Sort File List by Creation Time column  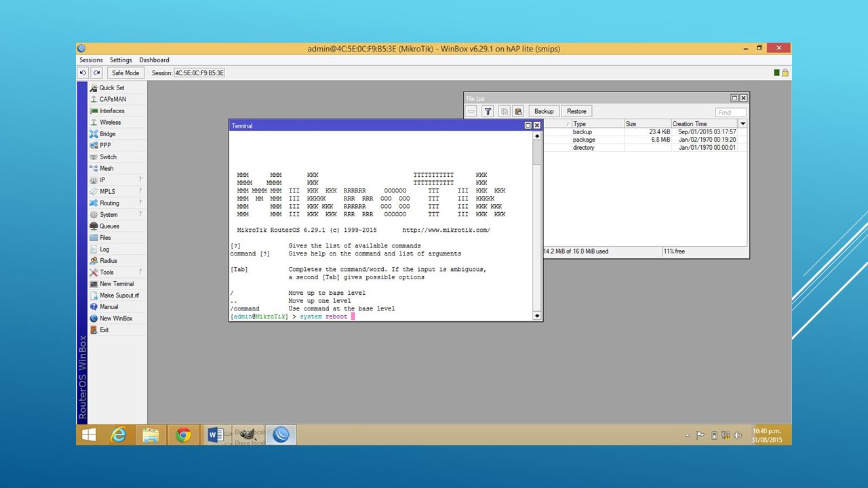[x=704, y=123]
